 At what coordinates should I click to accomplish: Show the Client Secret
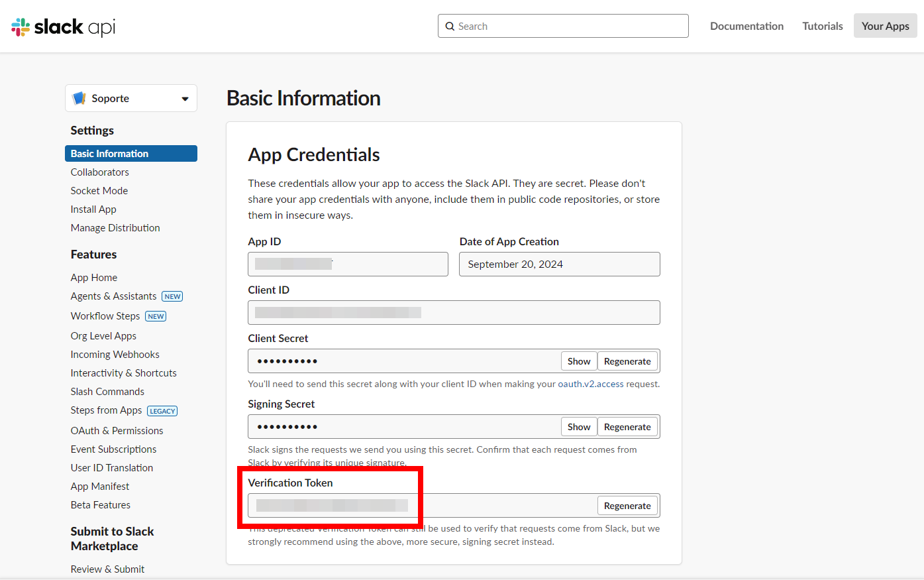(579, 361)
